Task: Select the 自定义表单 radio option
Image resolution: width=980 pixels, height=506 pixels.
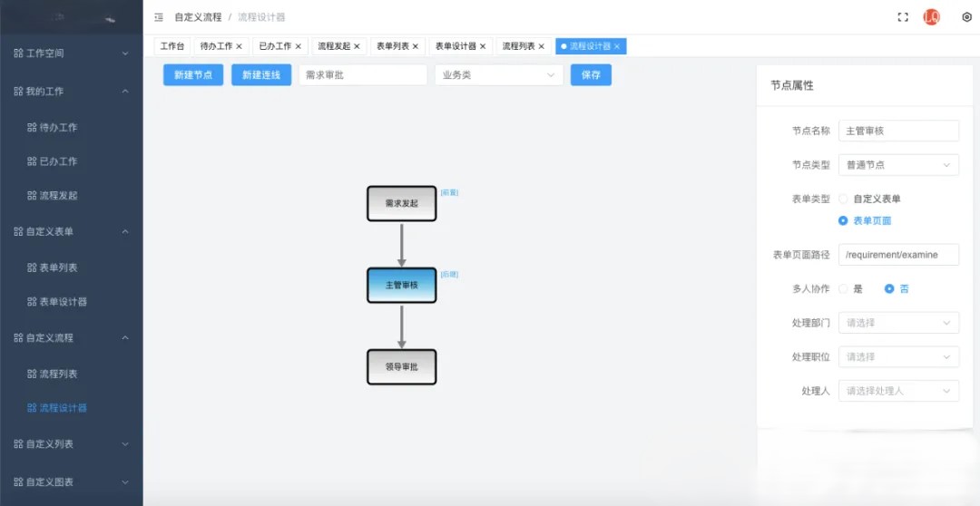Action: [844, 199]
